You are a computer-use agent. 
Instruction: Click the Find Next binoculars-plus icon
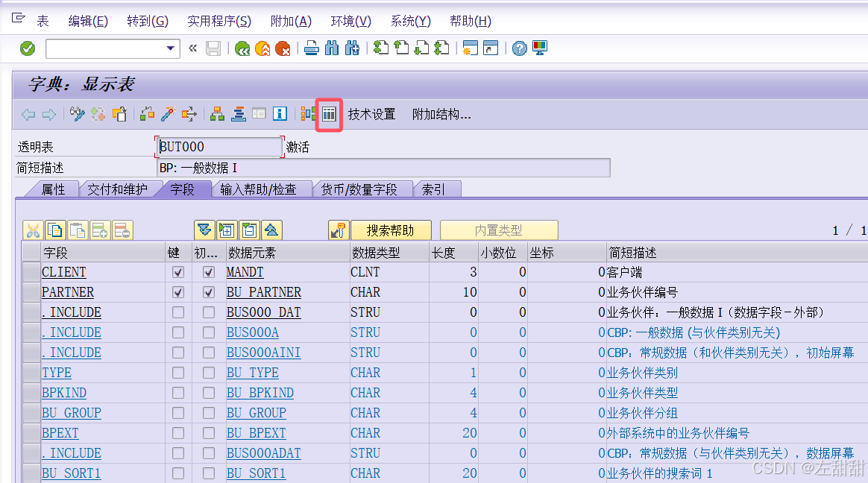(x=352, y=48)
